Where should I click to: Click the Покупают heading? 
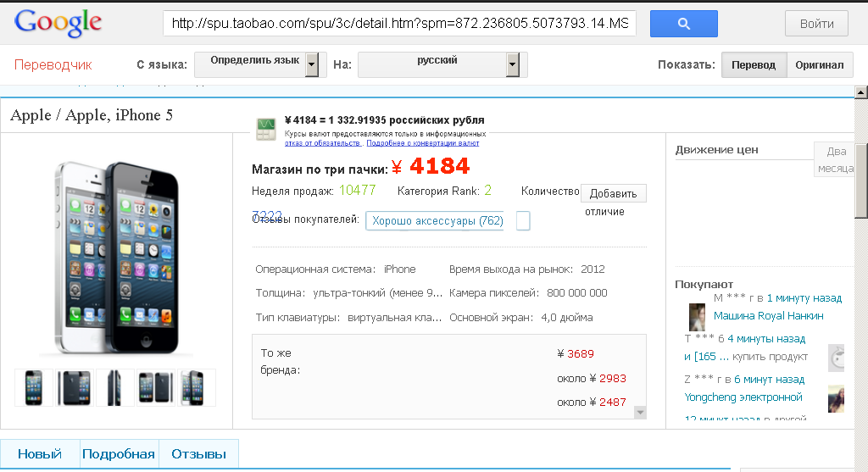coord(704,285)
